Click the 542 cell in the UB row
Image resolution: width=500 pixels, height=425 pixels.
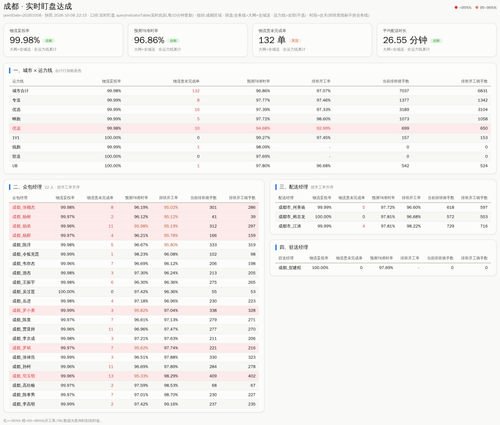(x=405, y=166)
